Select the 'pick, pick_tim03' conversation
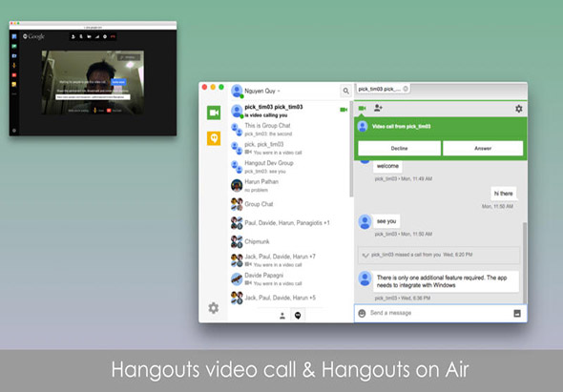 tap(289, 148)
